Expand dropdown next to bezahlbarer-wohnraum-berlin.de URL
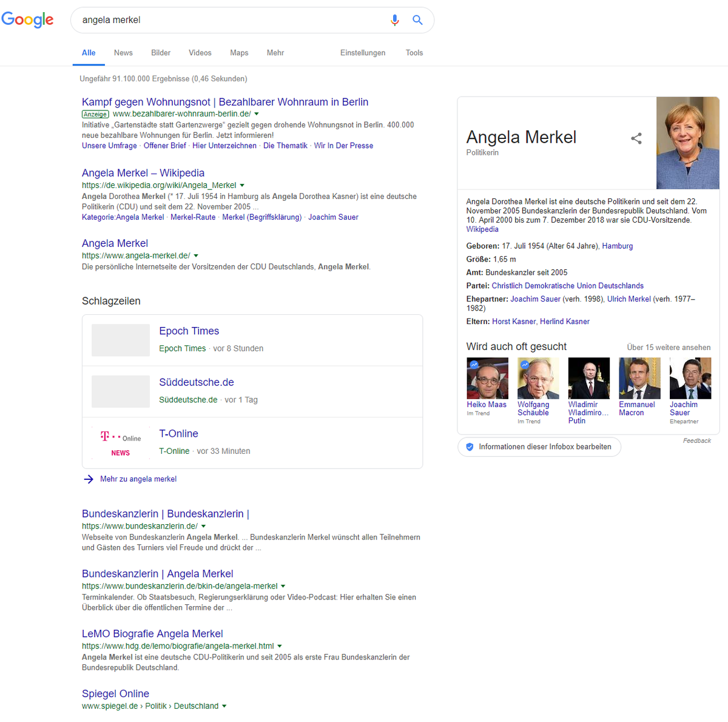Image resolution: width=728 pixels, height=722 pixels. point(257,114)
